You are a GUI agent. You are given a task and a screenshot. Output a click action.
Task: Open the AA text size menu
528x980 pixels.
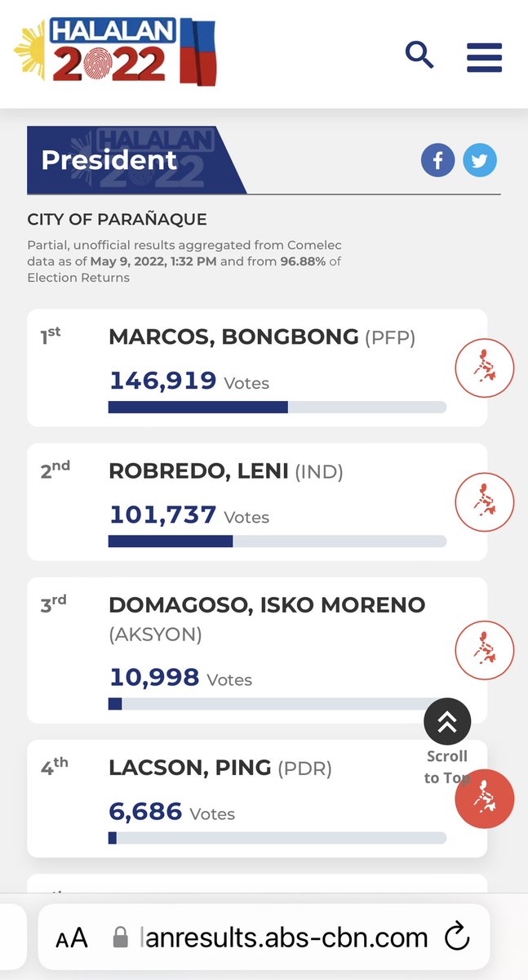click(72, 938)
